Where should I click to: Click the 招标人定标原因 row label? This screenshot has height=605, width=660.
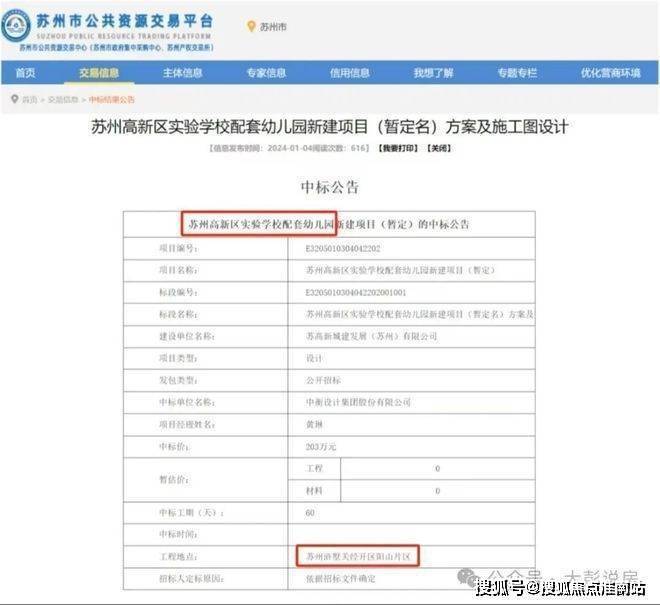point(192,579)
